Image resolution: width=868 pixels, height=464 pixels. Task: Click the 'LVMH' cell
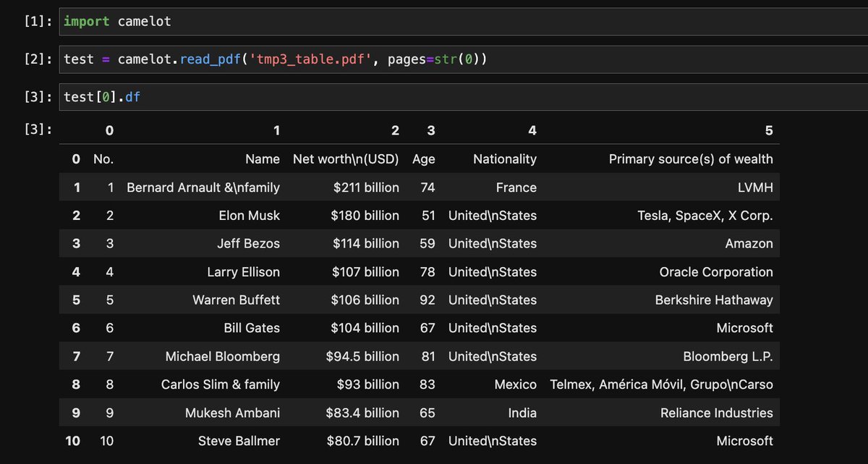point(756,187)
